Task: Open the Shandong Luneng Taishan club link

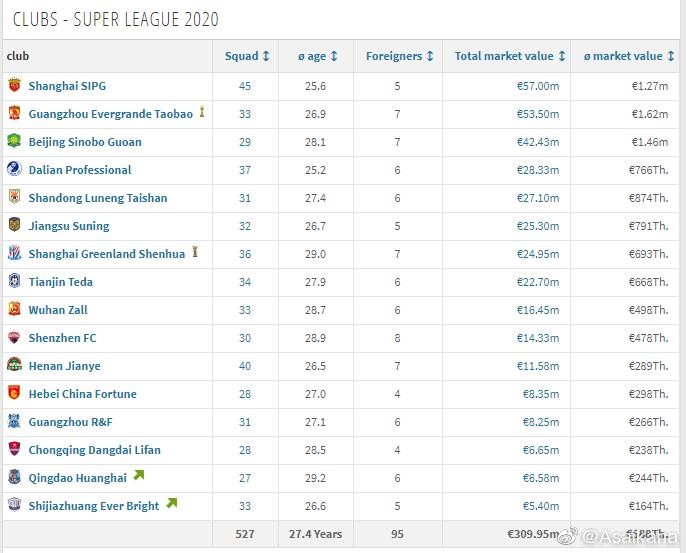Action: (x=98, y=198)
